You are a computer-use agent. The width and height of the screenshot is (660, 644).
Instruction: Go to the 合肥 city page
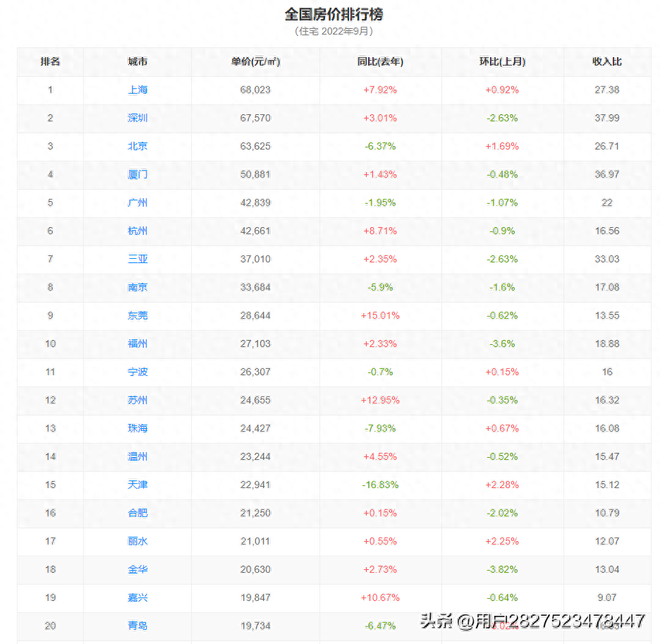[x=137, y=513]
